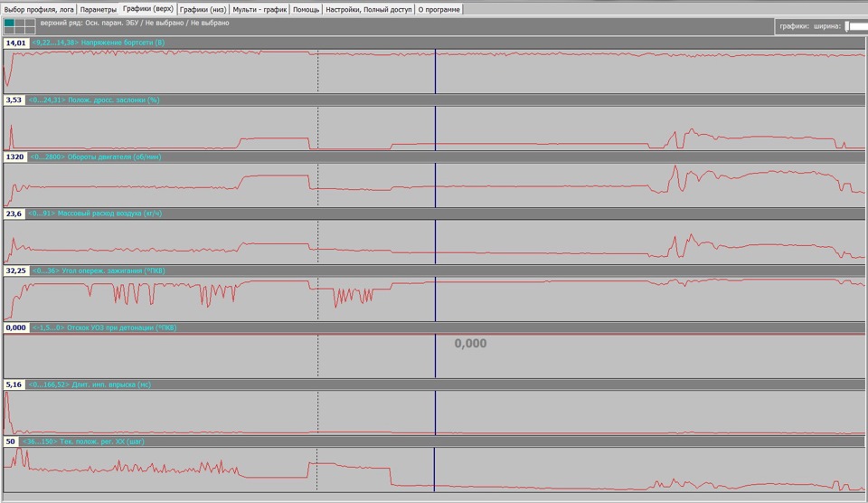868x503 pixels.
Task: Switch to the 'Графики (низ)' tab
Action: click(x=202, y=9)
